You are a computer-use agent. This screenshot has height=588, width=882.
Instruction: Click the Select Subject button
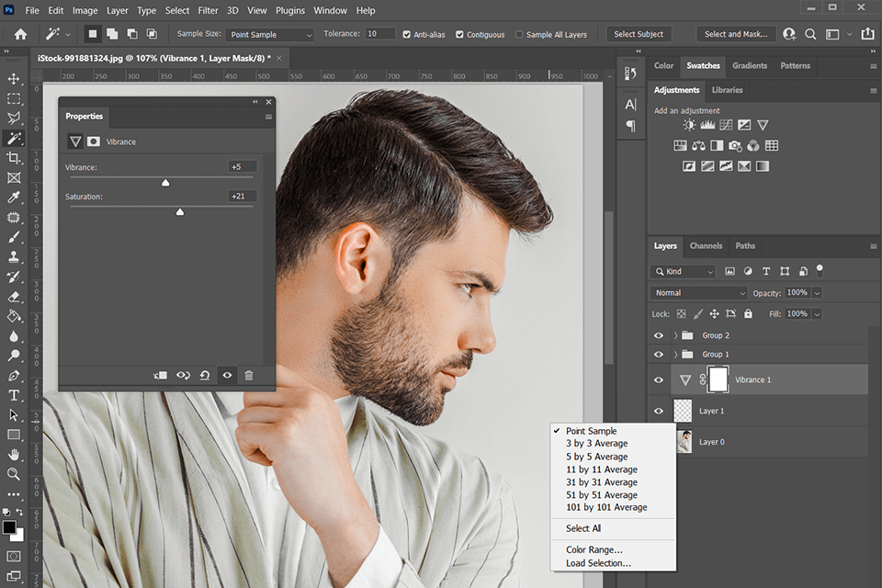click(x=639, y=34)
